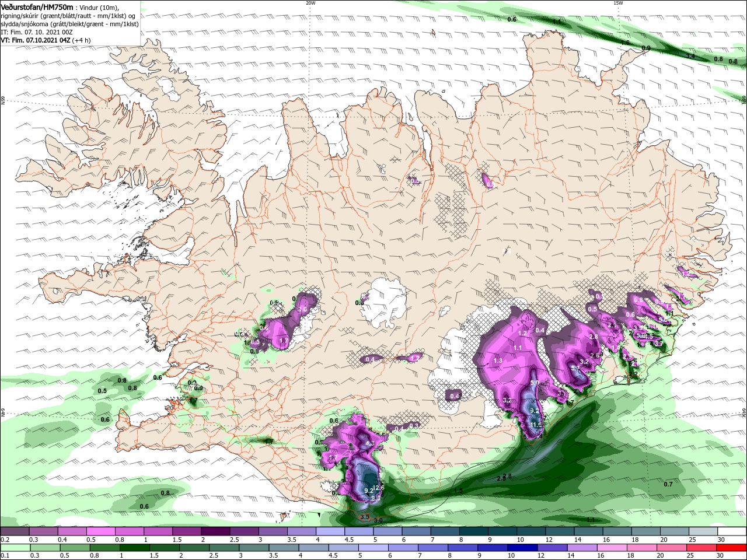Click the '1.3' snowfall value on the glacier
The height and width of the screenshot is (560, 747).
point(498,361)
